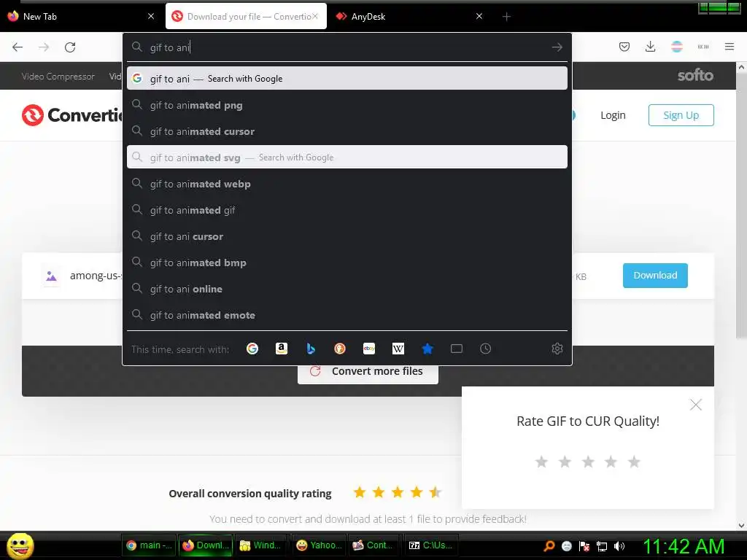This screenshot has width=747, height=560.
Task: Close the AnyDesk tab
Action: point(479,16)
